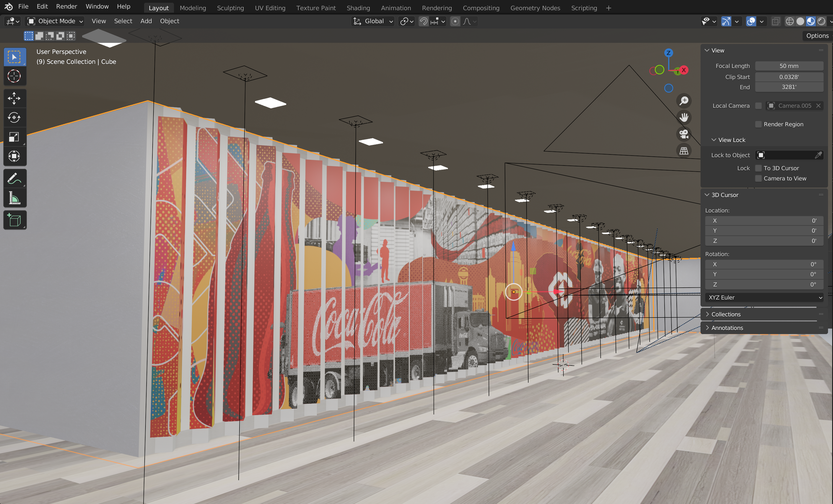Check Lock Camera to View
833x504 pixels.
pyautogui.click(x=759, y=178)
